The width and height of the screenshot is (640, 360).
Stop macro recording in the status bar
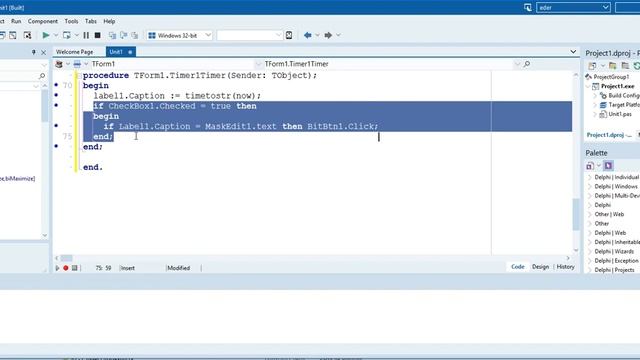[x=74, y=268]
